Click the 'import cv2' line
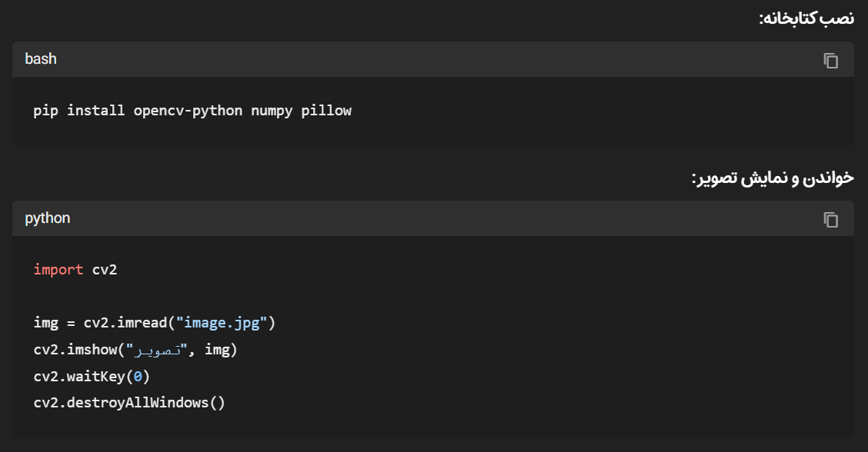Image resolution: width=868 pixels, height=452 pixels. [x=75, y=269]
